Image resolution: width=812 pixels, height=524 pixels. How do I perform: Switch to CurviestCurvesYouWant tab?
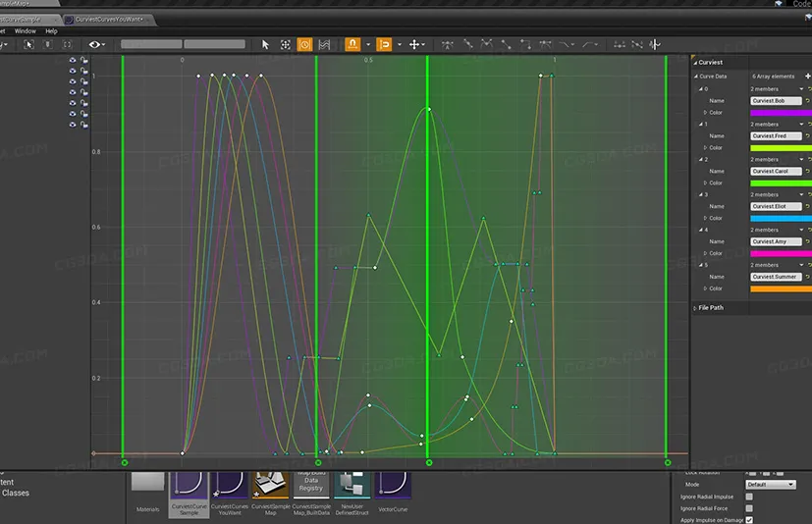(109, 20)
